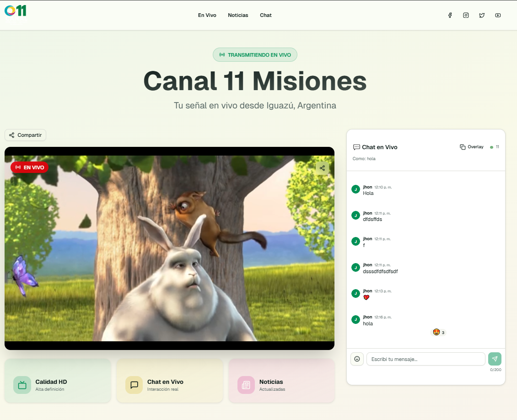Open the Instagram icon in the header
The height and width of the screenshot is (420, 517).
point(466,15)
